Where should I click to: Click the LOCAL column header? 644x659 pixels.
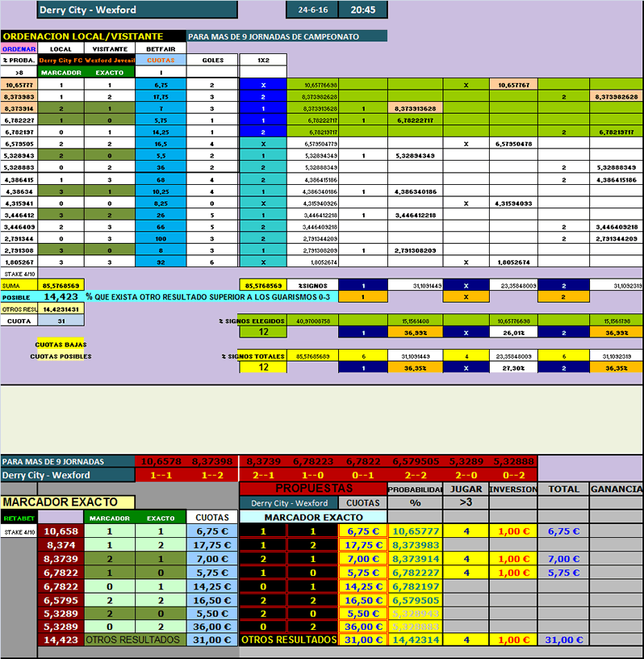61,48
